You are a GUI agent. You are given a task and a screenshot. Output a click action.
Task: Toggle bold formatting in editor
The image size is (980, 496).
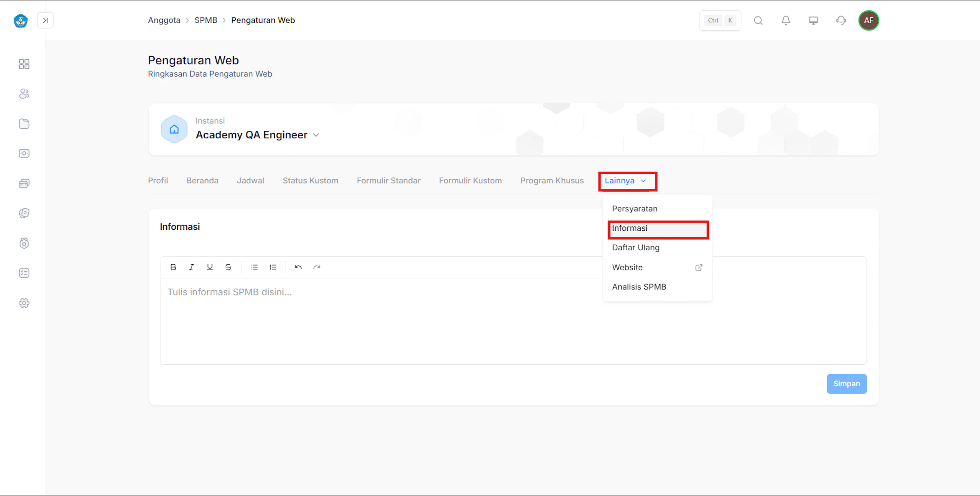173,267
